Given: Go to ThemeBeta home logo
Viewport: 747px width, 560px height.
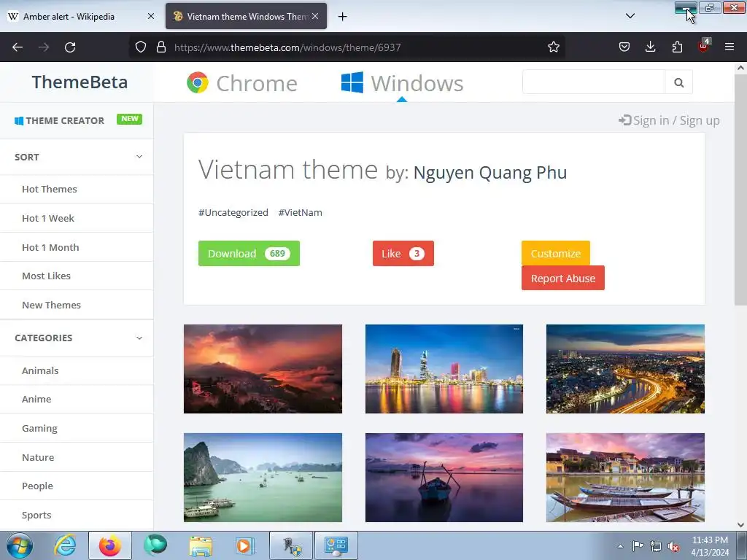Looking at the screenshot, I should (x=80, y=82).
